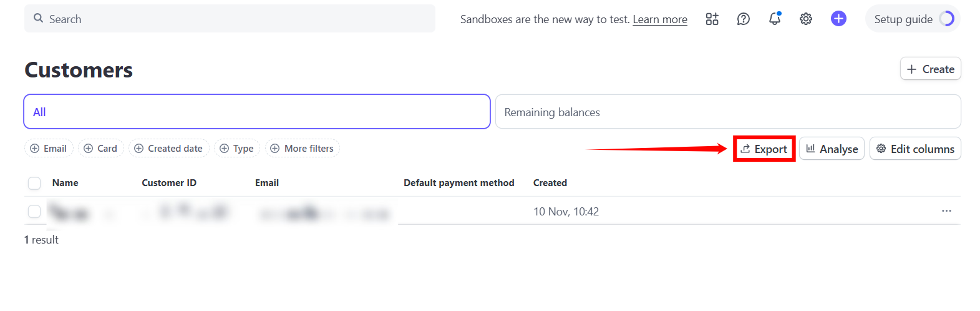Select the All customers tab
This screenshot has width=980, height=311.
(x=256, y=112)
